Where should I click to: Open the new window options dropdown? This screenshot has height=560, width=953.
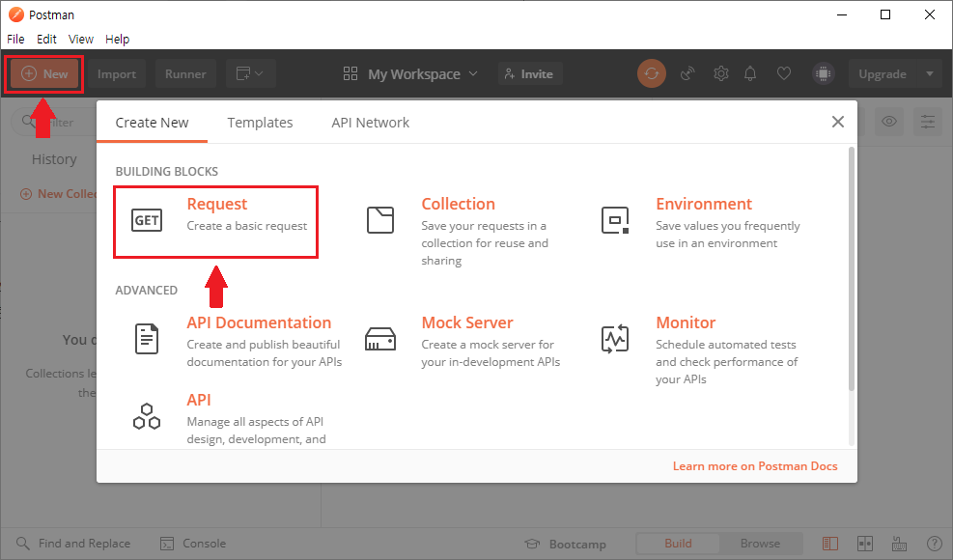[x=250, y=74]
